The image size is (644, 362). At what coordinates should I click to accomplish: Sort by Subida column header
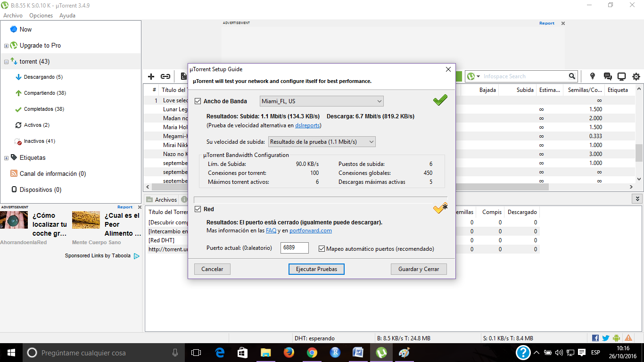pos(517,90)
